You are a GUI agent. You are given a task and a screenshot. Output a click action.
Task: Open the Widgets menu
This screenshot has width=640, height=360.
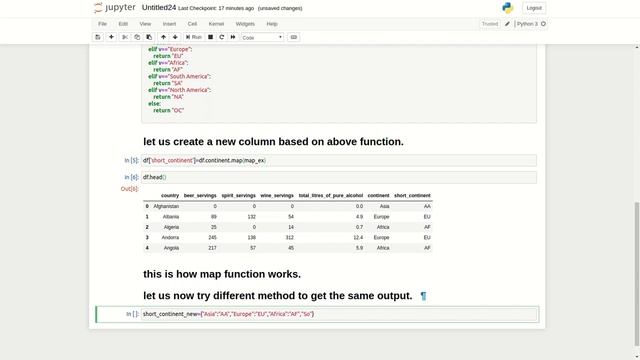[245, 24]
